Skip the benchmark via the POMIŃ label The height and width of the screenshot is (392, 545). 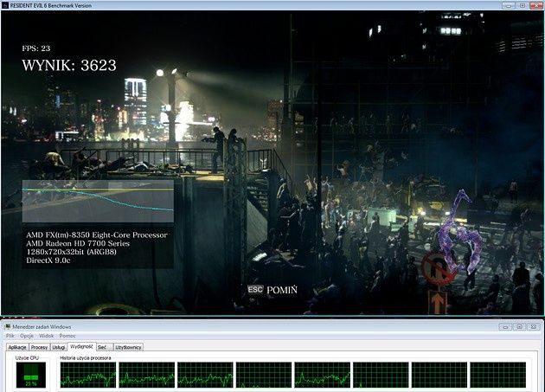coord(282,290)
